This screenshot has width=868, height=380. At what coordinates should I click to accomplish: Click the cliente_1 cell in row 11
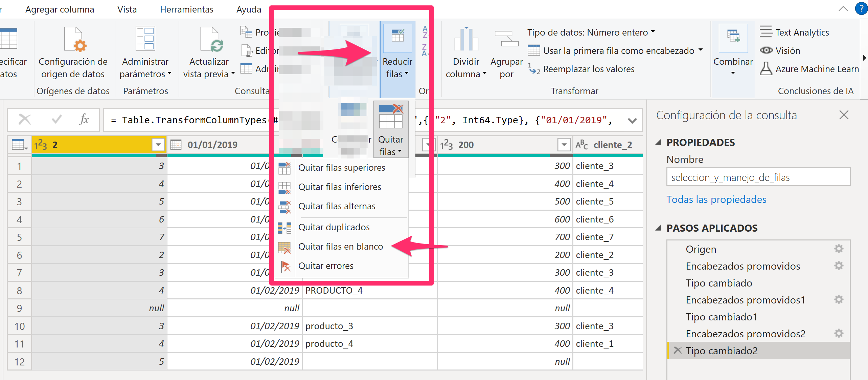point(608,344)
